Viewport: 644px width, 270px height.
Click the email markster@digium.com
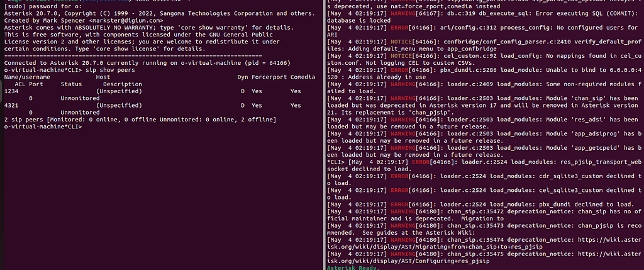pyautogui.click(x=126, y=21)
